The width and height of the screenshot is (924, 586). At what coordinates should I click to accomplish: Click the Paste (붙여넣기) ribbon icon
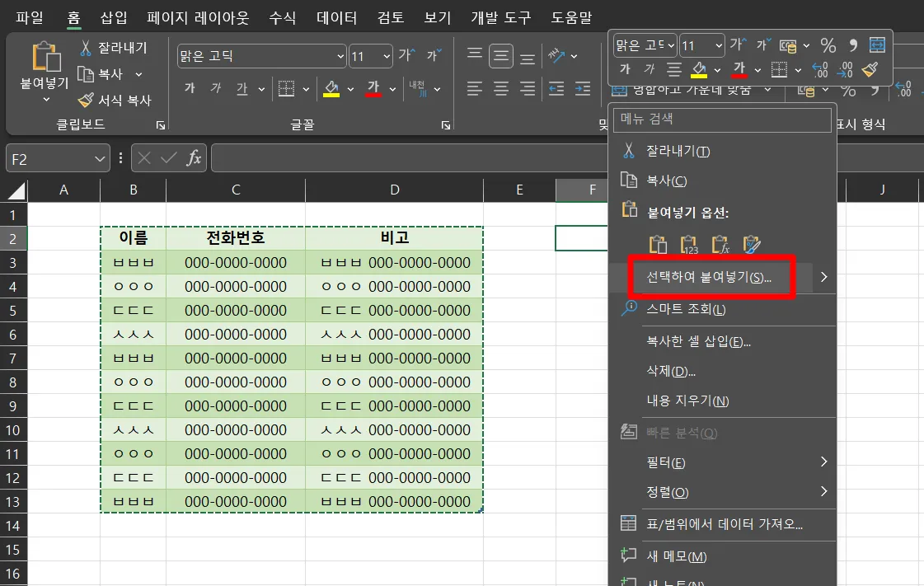pyautogui.click(x=45, y=57)
